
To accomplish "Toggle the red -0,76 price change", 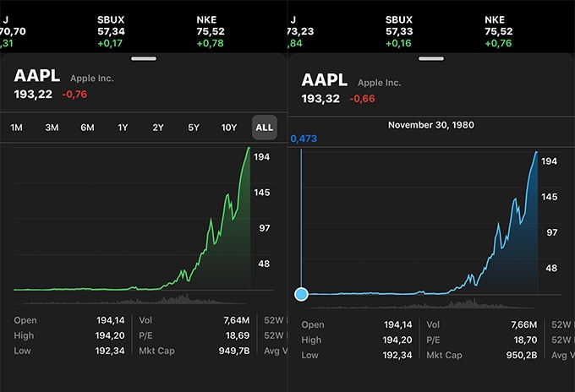I will click(x=74, y=94).
